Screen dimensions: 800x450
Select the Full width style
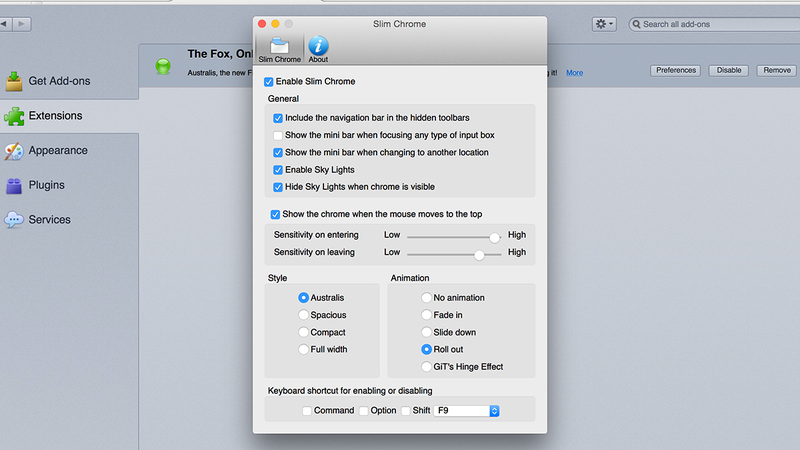point(303,349)
